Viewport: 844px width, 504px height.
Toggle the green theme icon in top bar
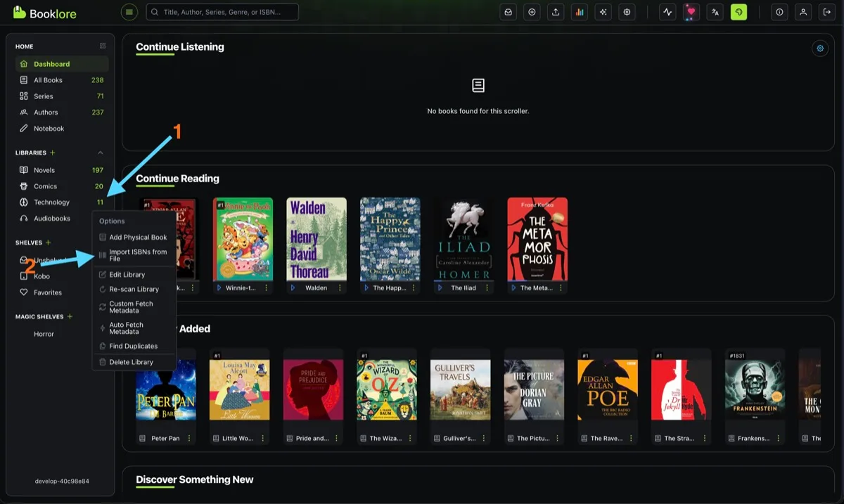point(738,12)
